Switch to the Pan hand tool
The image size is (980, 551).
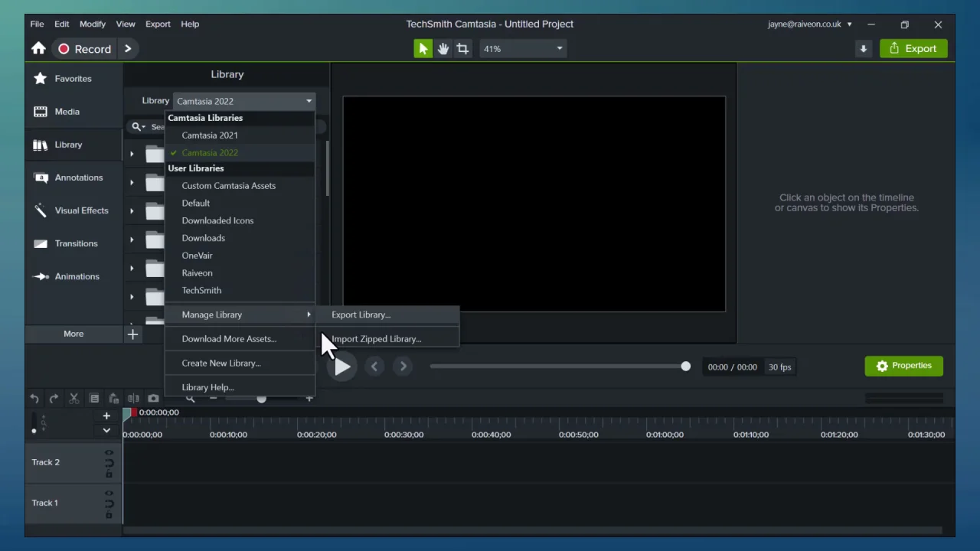[x=443, y=48]
